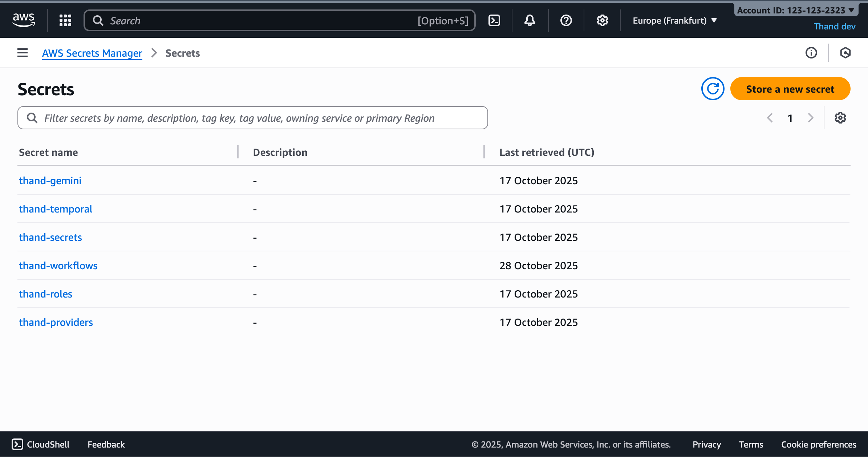This screenshot has height=457, width=868.
Task: Open the help question-mark icon
Action: pyautogui.click(x=565, y=20)
